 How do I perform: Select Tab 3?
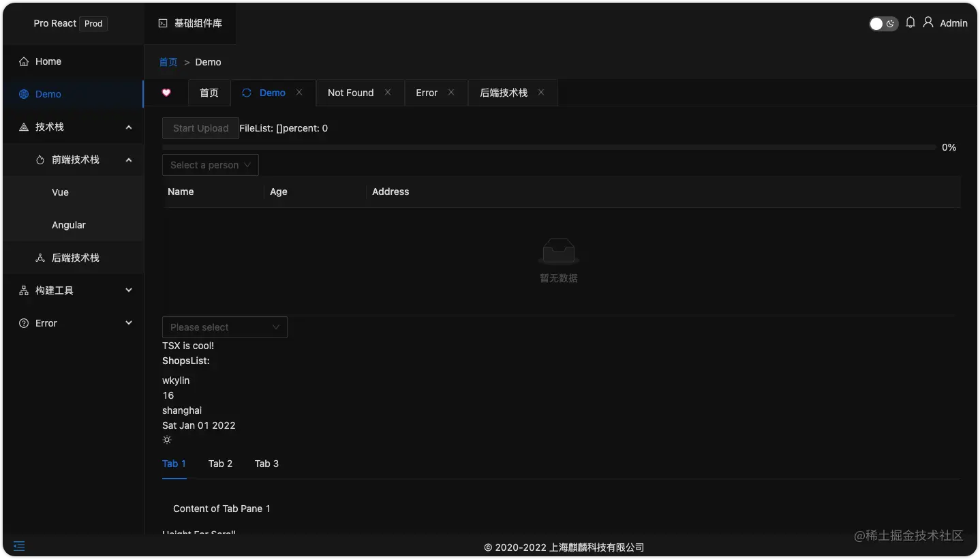(266, 464)
